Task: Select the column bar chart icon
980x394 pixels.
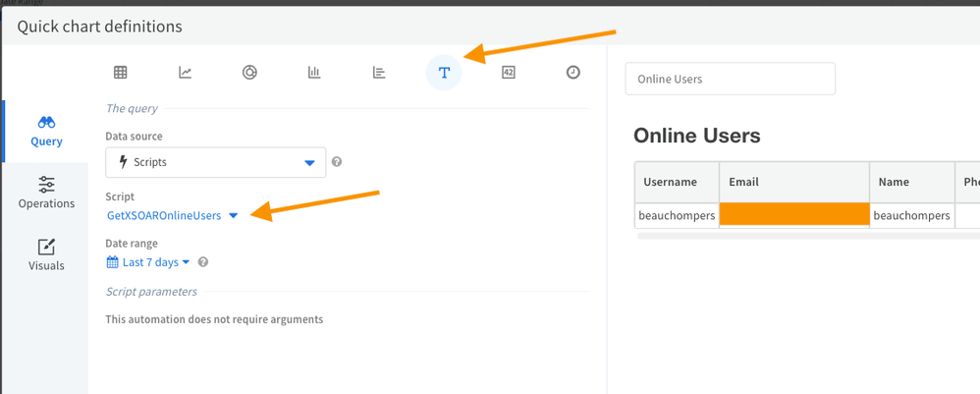Action: pos(314,73)
